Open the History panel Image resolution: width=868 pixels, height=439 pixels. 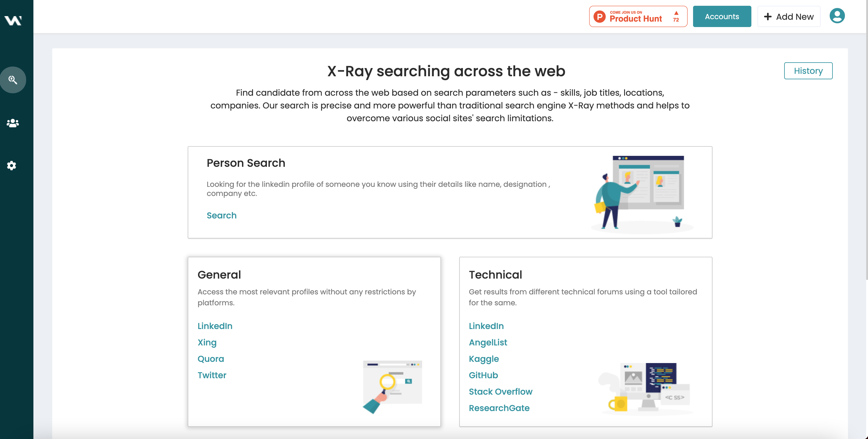(808, 71)
